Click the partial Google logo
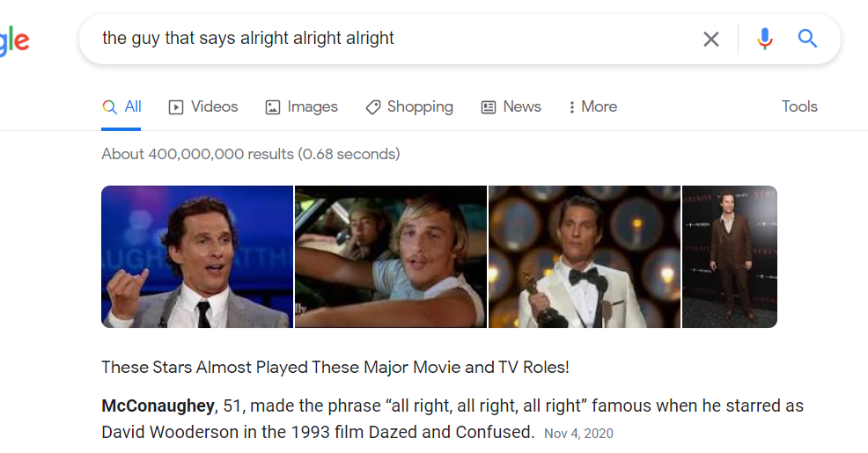Viewport: 868px width, 453px height. (15, 40)
